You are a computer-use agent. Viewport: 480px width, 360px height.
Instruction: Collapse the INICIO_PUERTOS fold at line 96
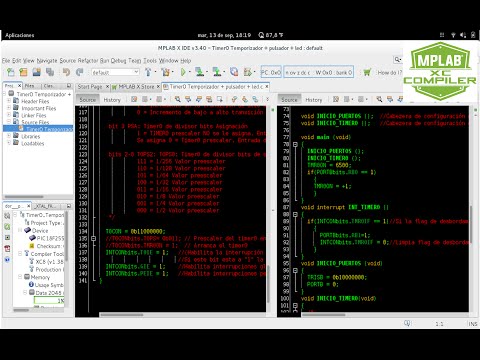click(295, 270)
